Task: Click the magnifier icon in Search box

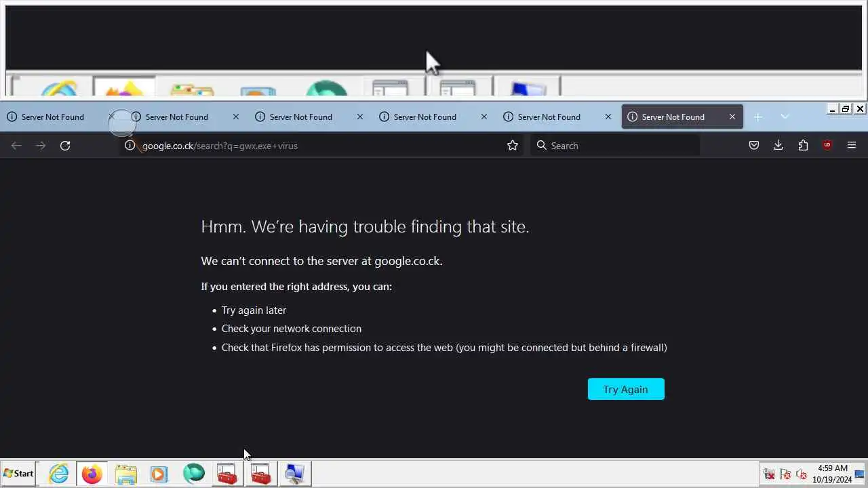Action: [541, 145]
